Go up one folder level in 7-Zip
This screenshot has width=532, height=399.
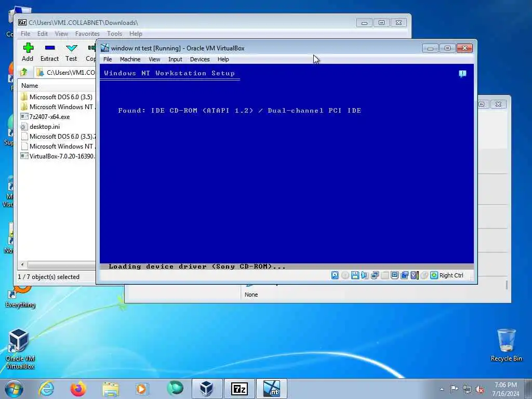[24, 72]
